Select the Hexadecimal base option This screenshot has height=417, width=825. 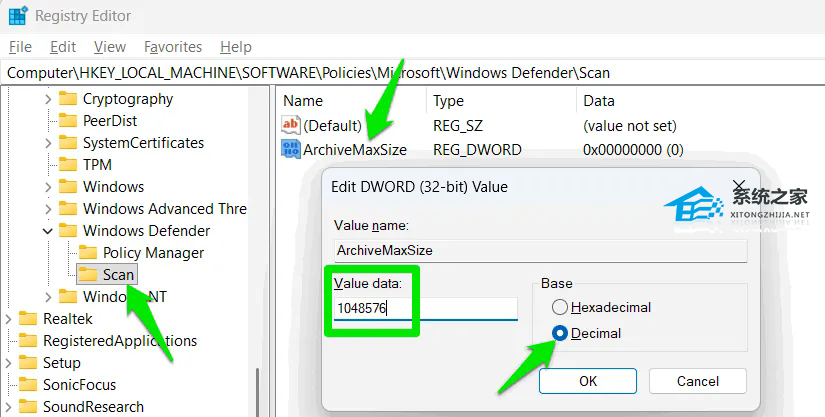pyautogui.click(x=560, y=308)
